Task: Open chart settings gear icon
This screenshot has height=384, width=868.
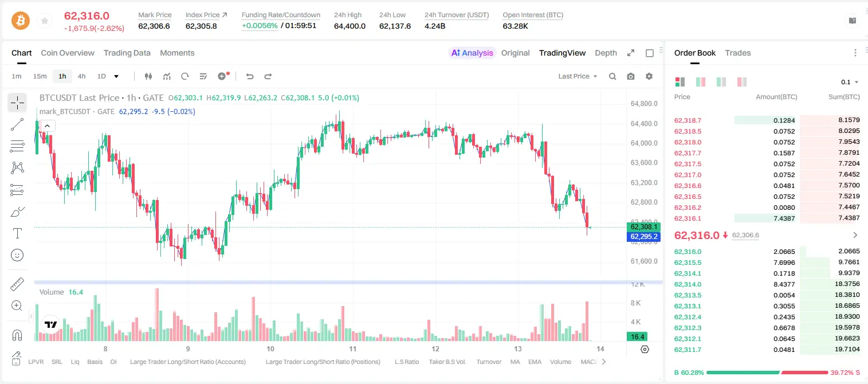Action: tap(649, 76)
